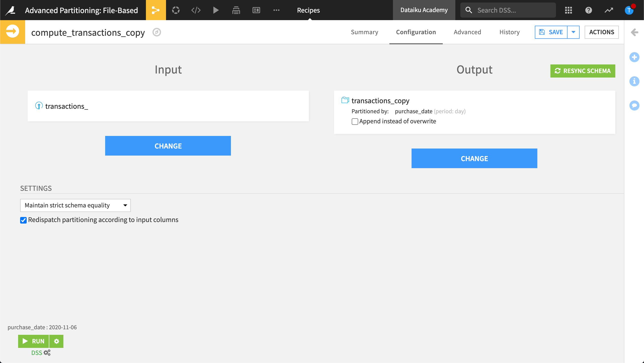This screenshot has width=644, height=363.
Task: Switch to the Summary tab
Action: 365,32
